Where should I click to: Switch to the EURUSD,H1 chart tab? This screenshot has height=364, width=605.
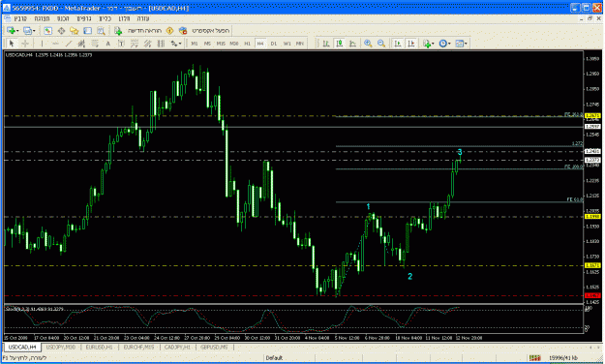pos(99,347)
